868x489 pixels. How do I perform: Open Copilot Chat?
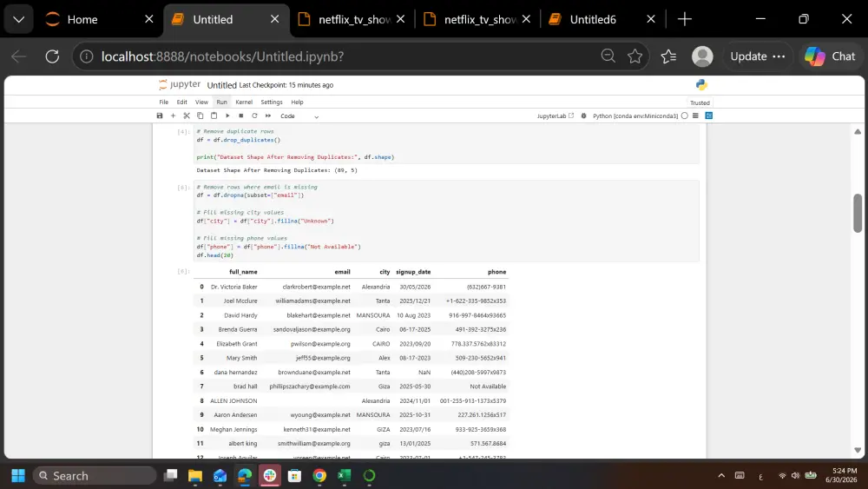(830, 56)
